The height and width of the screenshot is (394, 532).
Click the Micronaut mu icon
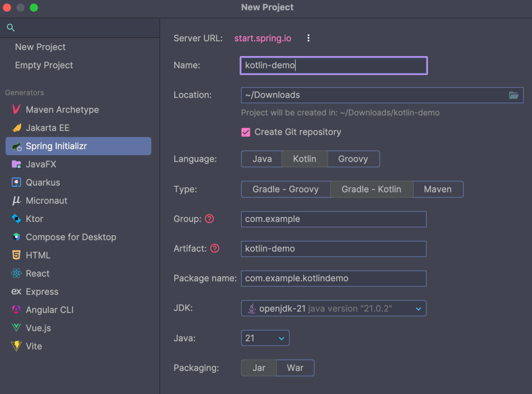pos(16,200)
